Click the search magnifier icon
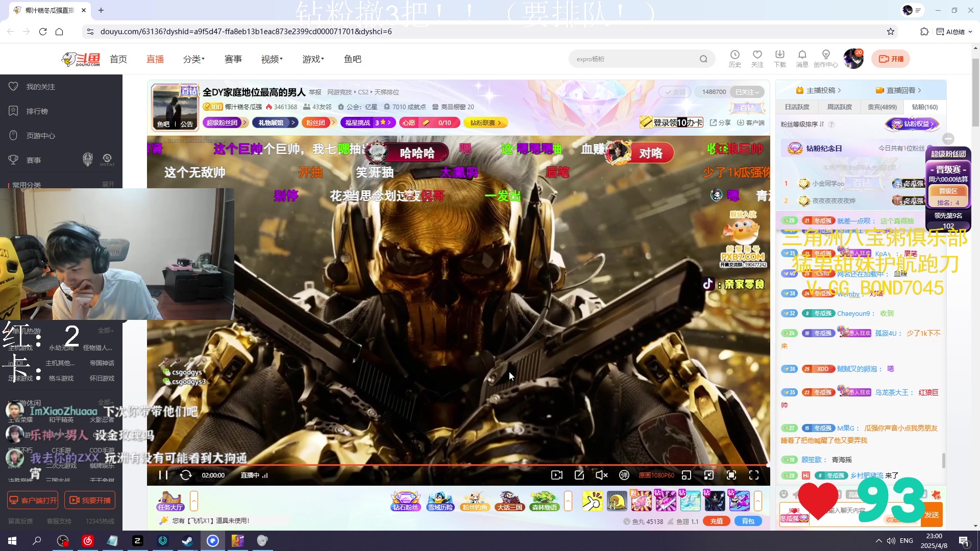This screenshot has width=980, height=551. pyautogui.click(x=703, y=59)
